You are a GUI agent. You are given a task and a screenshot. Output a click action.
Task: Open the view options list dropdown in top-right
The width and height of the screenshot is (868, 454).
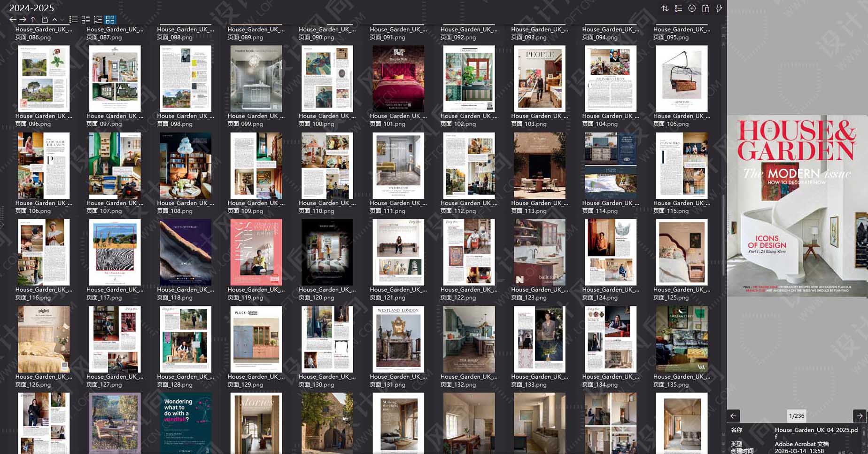(x=678, y=8)
